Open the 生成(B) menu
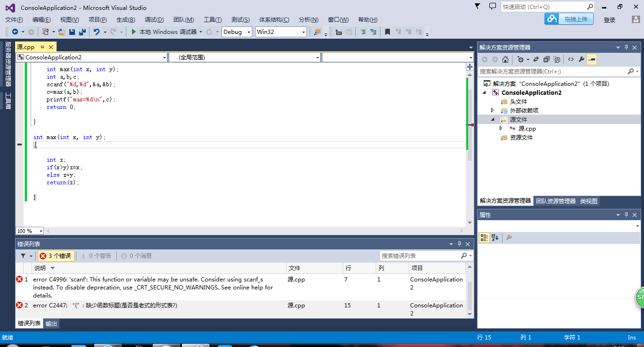644x347 pixels. (x=125, y=19)
